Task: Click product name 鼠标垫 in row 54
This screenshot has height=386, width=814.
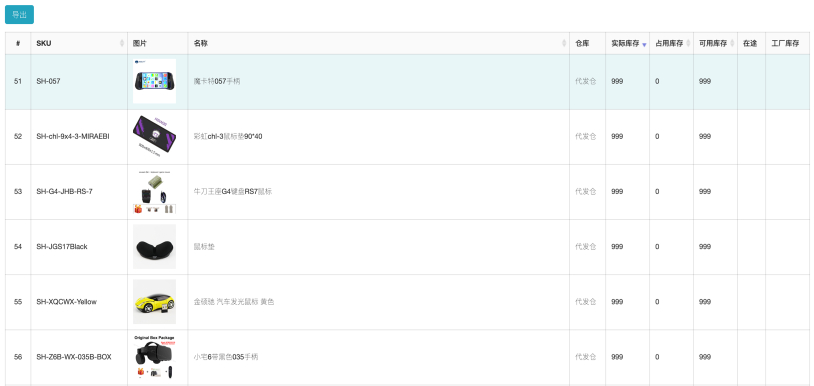Action: [204, 246]
